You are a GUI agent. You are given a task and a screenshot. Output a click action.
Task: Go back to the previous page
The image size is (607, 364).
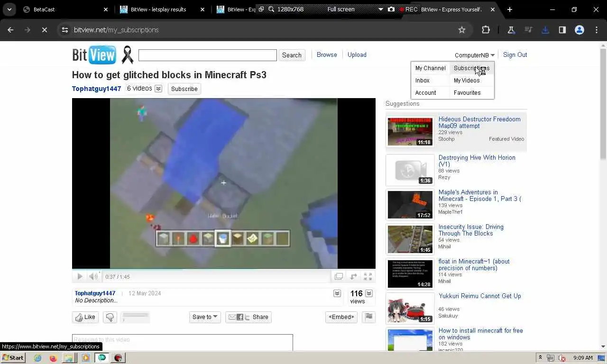coord(10,30)
